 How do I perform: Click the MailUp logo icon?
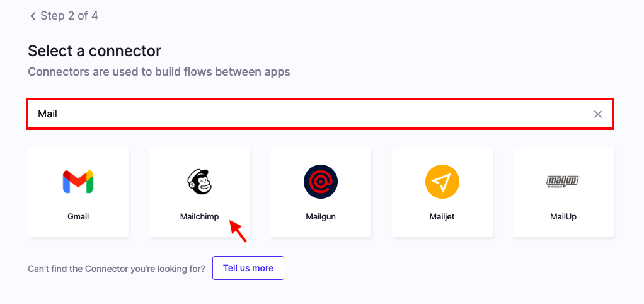pyautogui.click(x=563, y=182)
